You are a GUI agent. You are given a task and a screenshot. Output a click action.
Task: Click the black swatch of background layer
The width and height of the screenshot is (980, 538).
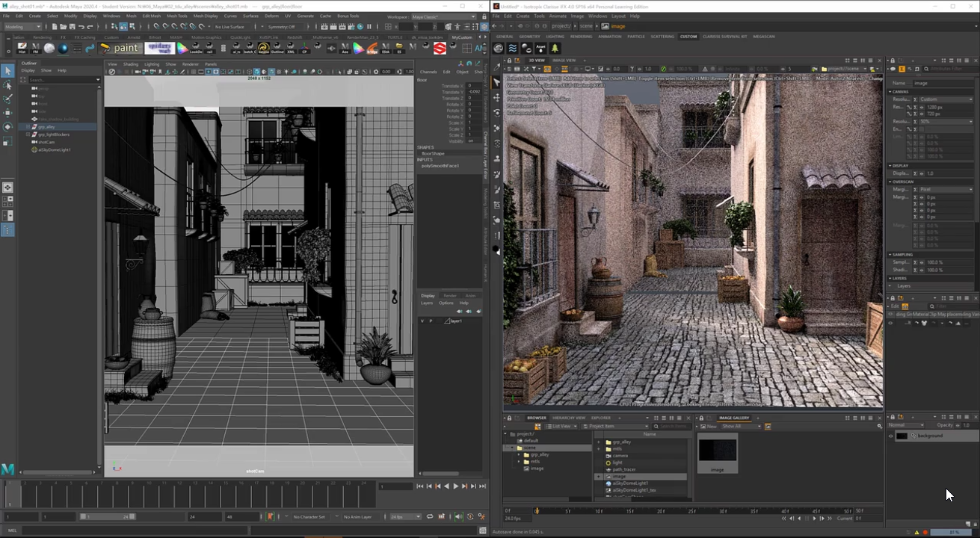[x=902, y=436]
